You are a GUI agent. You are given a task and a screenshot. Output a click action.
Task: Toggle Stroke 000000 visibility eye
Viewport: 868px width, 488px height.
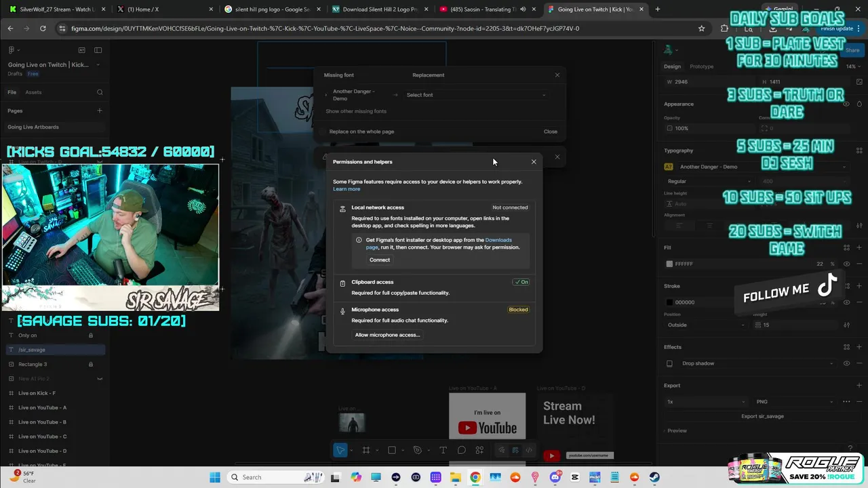click(846, 302)
